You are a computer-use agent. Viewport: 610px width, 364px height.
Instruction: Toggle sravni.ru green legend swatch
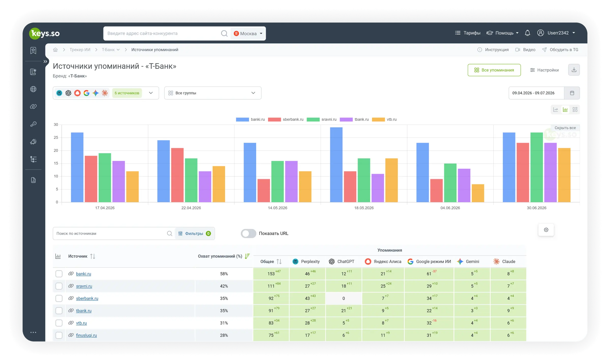click(313, 119)
